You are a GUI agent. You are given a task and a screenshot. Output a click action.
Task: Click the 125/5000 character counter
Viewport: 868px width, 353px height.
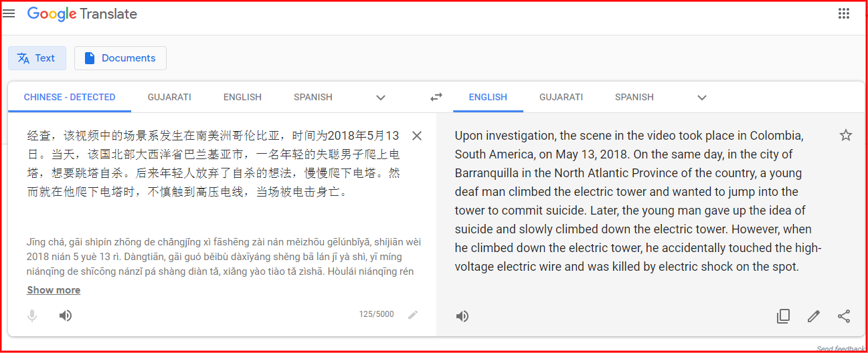pyautogui.click(x=377, y=314)
